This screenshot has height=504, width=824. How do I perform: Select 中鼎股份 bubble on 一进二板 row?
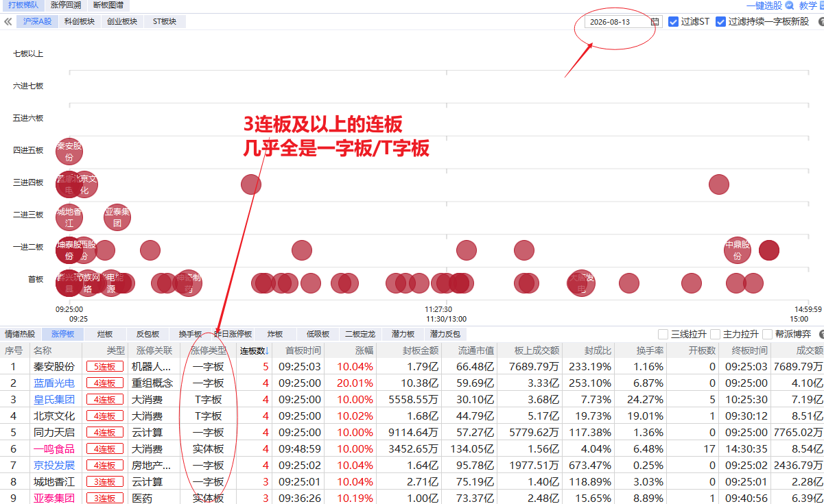pyautogui.click(x=738, y=250)
